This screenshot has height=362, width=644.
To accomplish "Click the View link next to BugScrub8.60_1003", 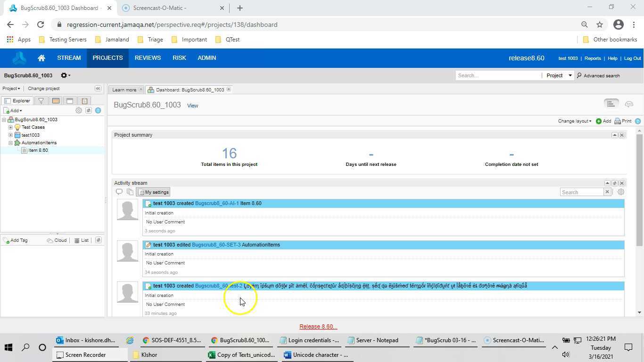I will pos(192,105).
